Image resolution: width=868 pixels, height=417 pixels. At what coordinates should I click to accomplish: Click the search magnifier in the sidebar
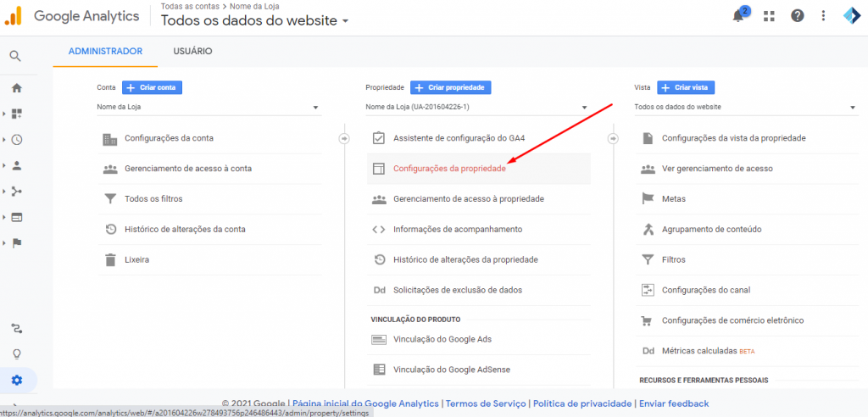tap(15, 55)
